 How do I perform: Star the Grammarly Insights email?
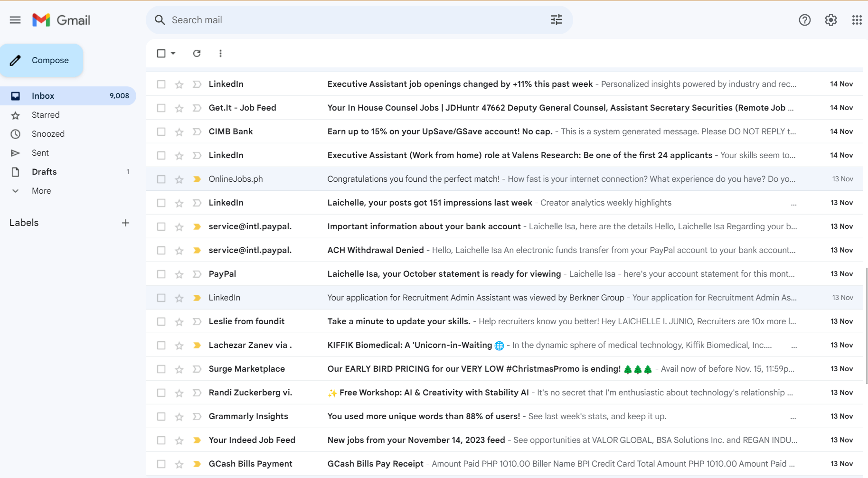(x=179, y=417)
